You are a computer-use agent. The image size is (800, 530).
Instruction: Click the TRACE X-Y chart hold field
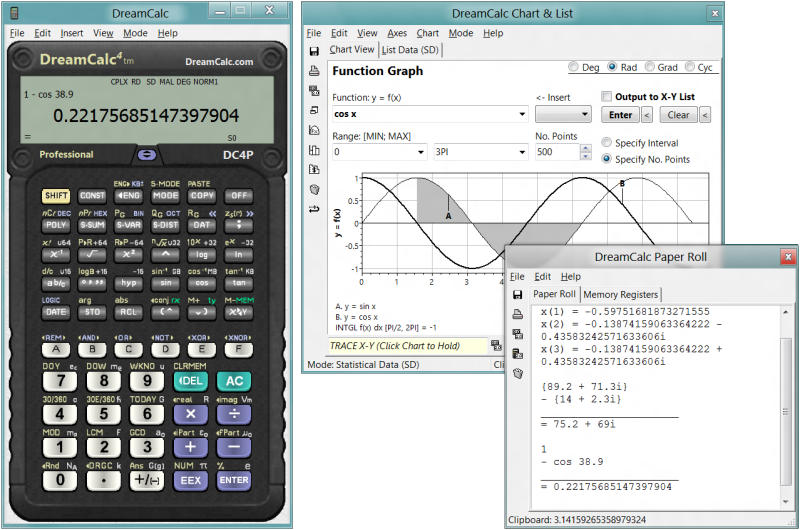(408, 346)
